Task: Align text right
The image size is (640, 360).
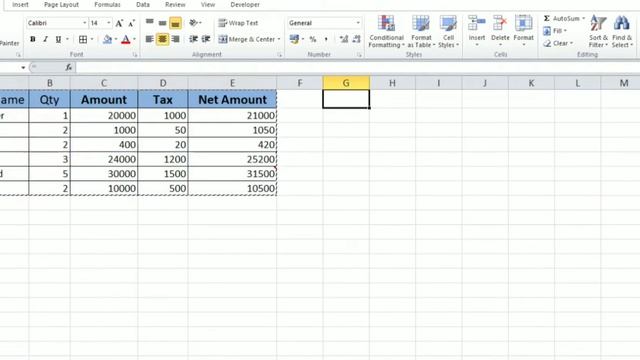Action: (176, 39)
